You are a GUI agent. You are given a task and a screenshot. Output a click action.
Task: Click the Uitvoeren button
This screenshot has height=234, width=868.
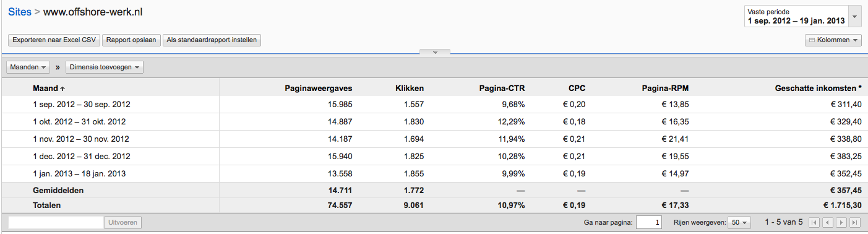click(124, 222)
